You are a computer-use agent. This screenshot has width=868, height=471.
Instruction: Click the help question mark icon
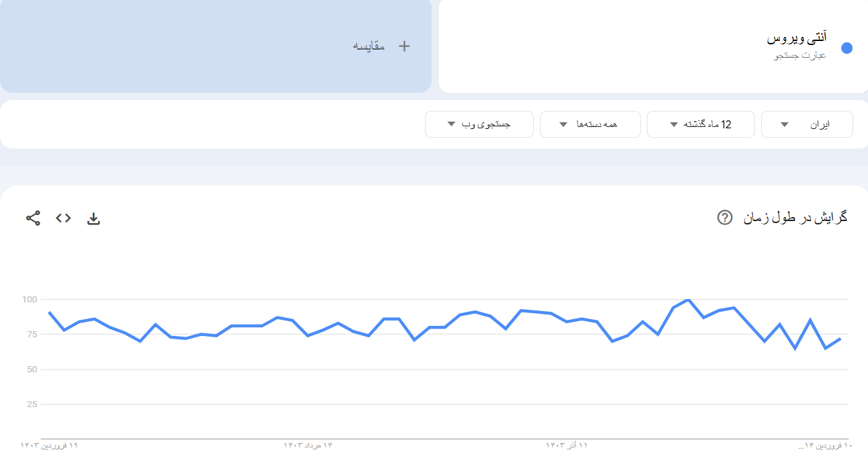(724, 218)
